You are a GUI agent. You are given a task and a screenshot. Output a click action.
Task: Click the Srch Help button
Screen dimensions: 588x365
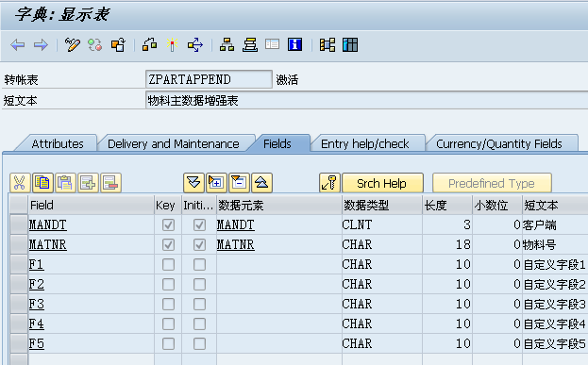(x=383, y=183)
